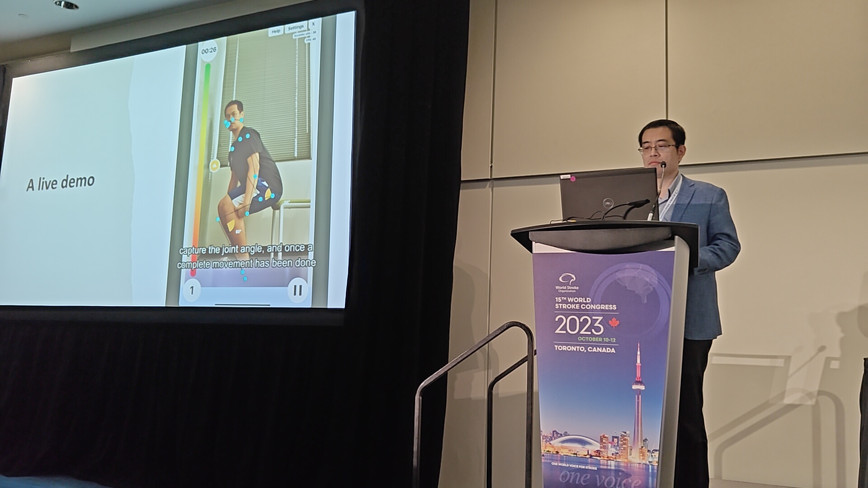Click the yellow warning triangle on the gradient bar
This screenshot has width=868, height=488.
[x=214, y=165]
